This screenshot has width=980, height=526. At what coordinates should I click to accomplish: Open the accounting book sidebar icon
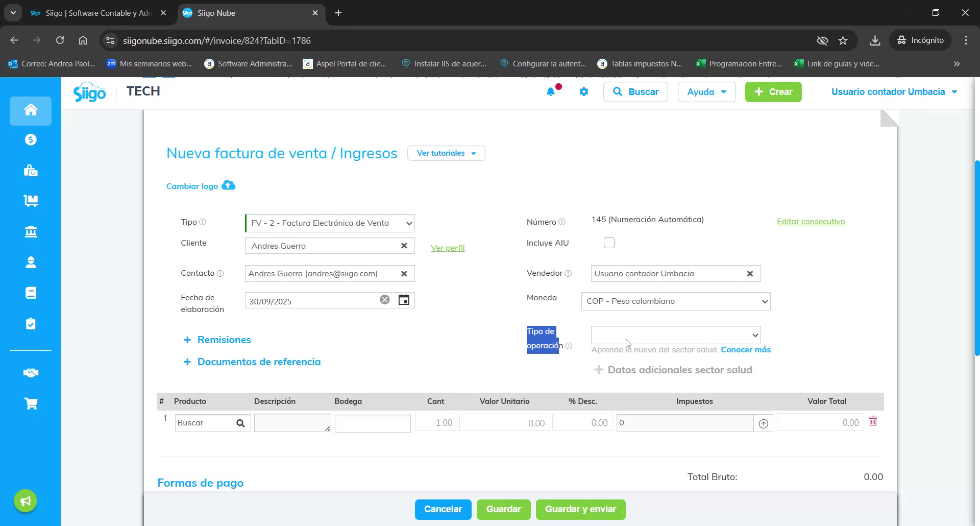coord(30,292)
